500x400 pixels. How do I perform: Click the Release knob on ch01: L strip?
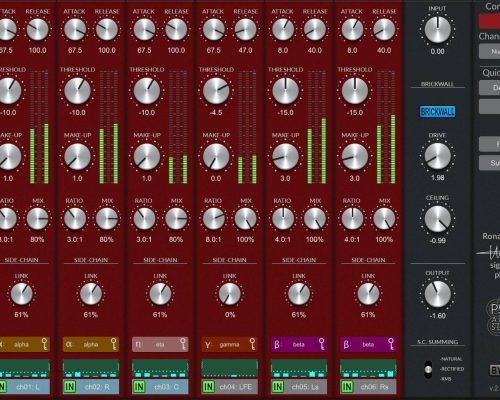pos(38,29)
